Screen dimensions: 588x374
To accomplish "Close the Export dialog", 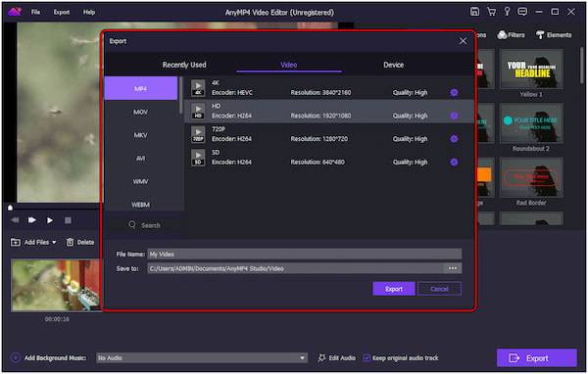I will (463, 41).
